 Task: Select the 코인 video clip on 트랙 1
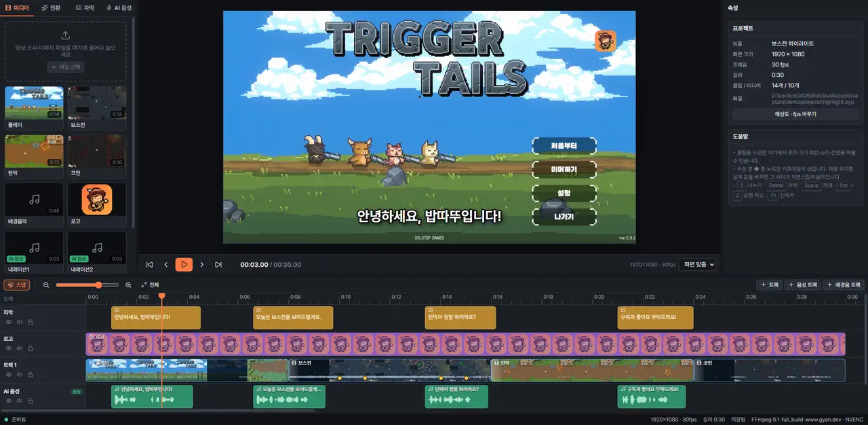(770, 370)
